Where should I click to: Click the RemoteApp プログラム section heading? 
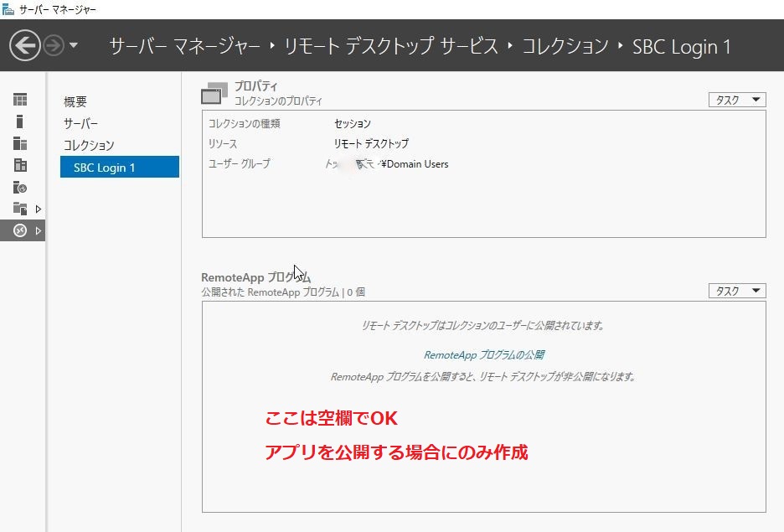click(255, 277)
